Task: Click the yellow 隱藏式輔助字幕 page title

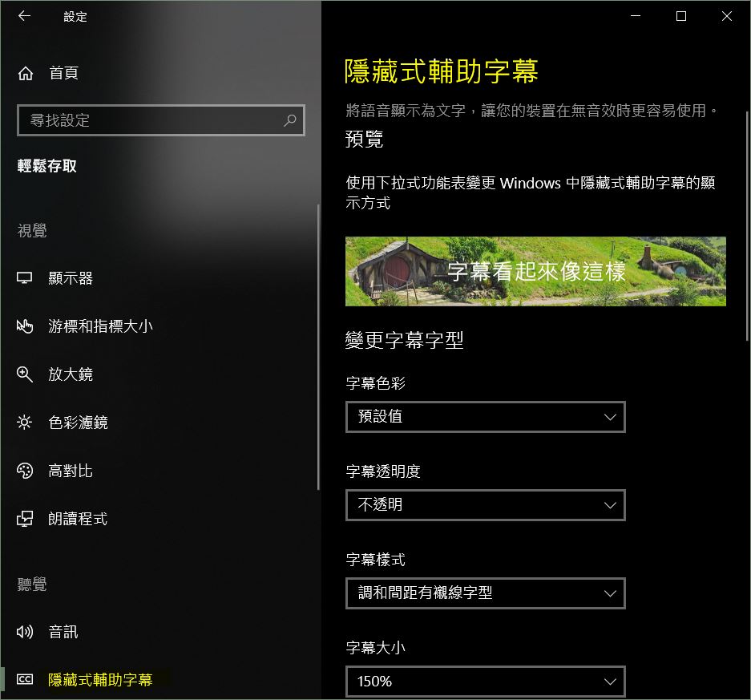Action: point(442,71)
